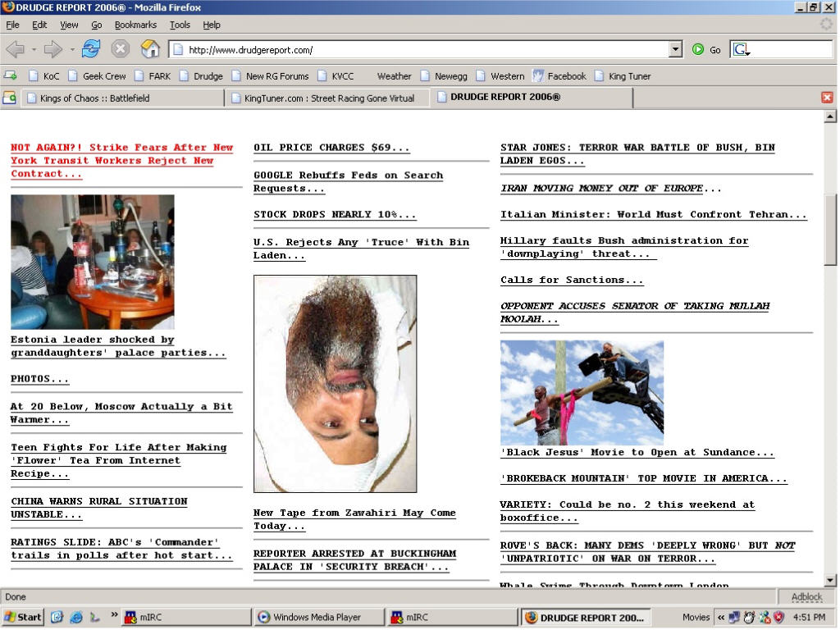840x630 pixels.
Task: Click the address bar URL field
Action: (419, 50)
